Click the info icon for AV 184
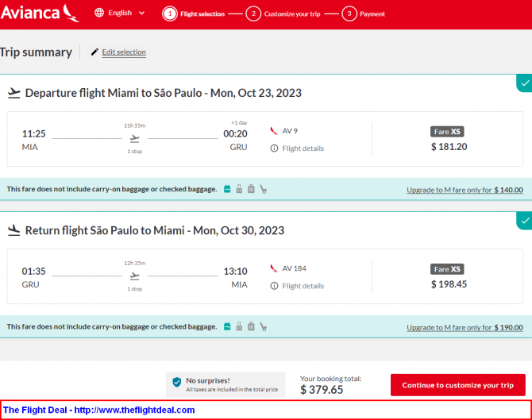Viewport: 532px width, 420px height. click(x=274, y=286)
